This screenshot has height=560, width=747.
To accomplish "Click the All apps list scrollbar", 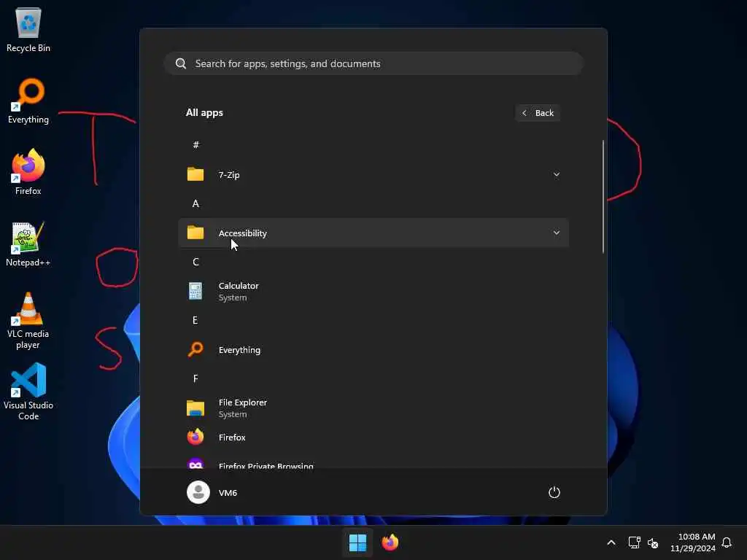I will (603, 196).
